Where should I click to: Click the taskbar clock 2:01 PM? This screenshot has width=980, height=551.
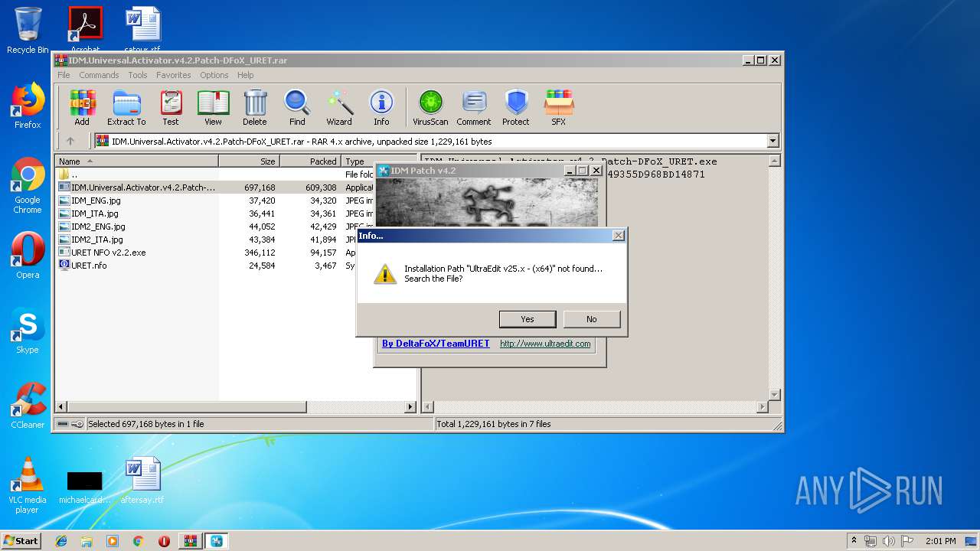point(940,541)
